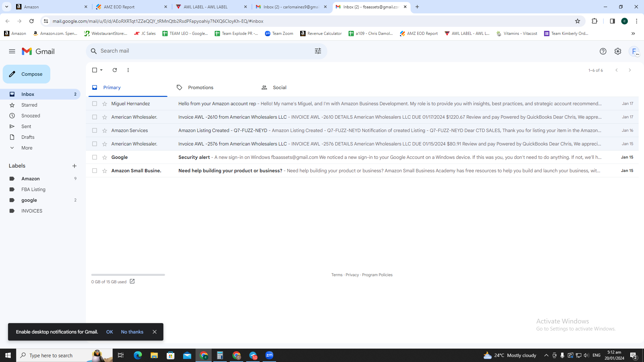This screenshot has height=362, width=644.
Task: Star the Google Security alert email
Action: click(105, 157)
